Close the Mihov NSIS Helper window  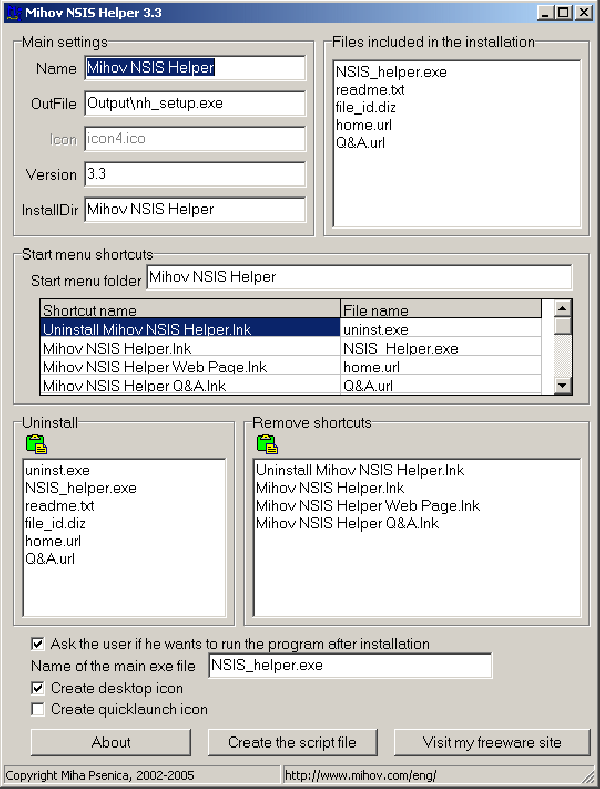(583, 13)
